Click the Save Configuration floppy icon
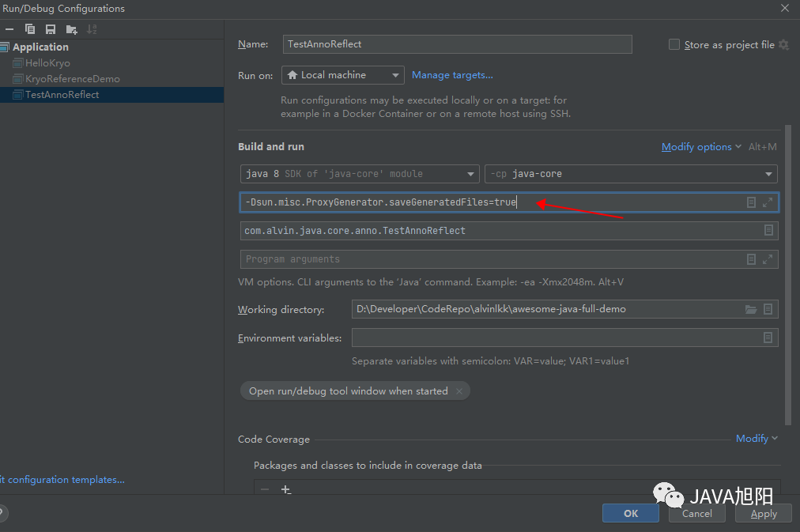 click(51, 29)
